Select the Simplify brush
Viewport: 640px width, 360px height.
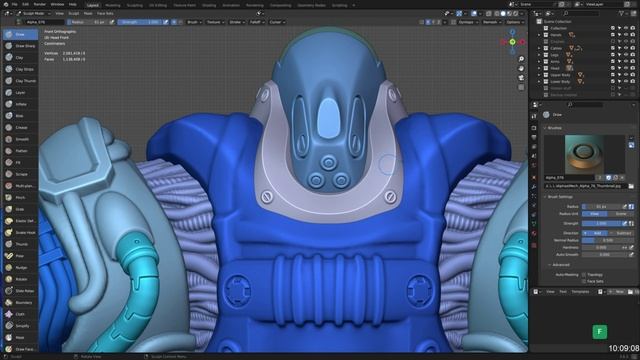pos(20,326)
